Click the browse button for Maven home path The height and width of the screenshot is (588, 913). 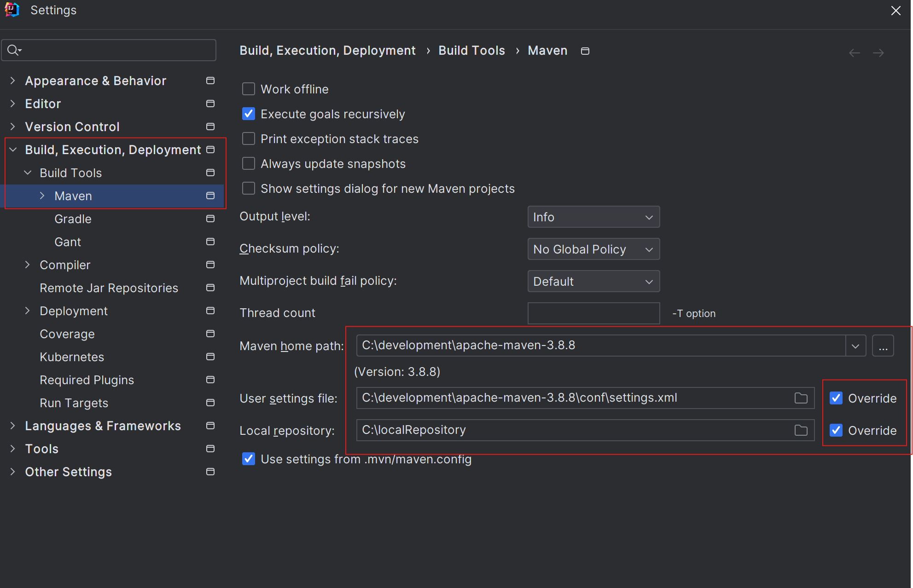pyautogui.click(x=883, y=346)
